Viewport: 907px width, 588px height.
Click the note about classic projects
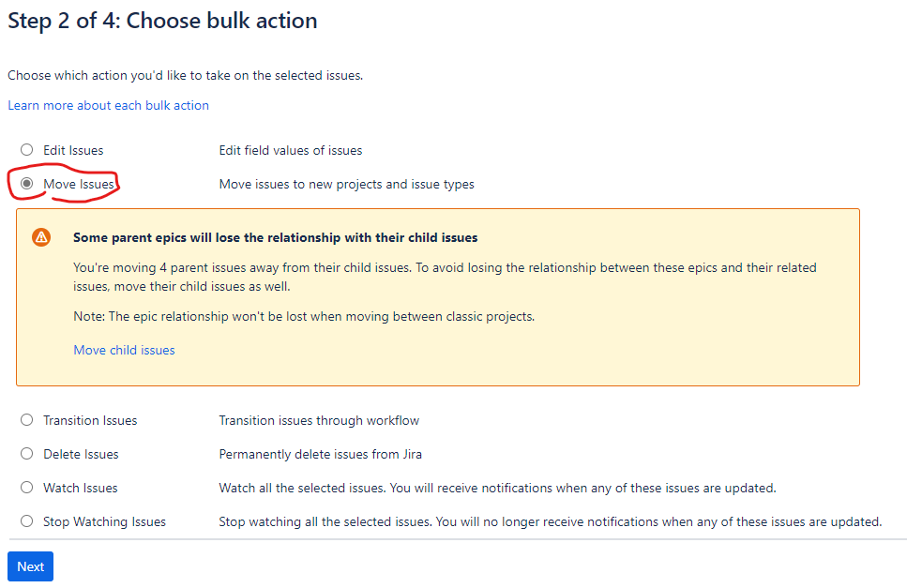pyautogui.click(x=304, y=316)
